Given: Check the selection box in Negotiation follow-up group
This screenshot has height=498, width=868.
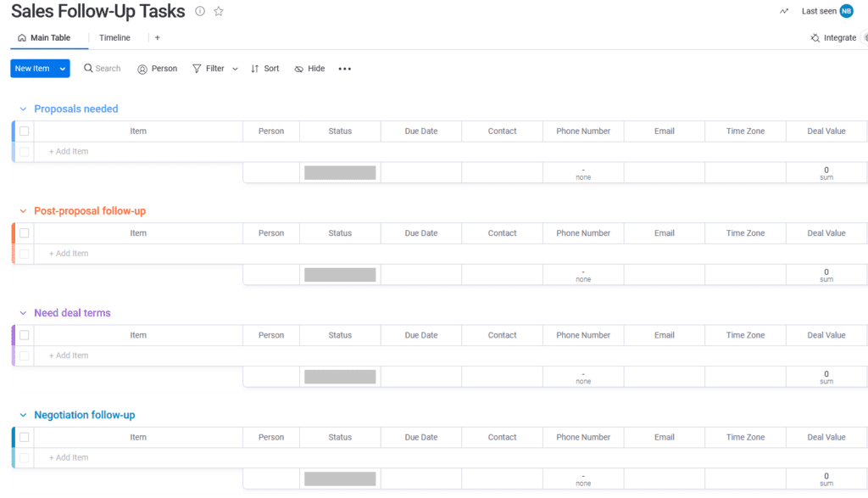Looking at the screenshot, I should point(24,437).
